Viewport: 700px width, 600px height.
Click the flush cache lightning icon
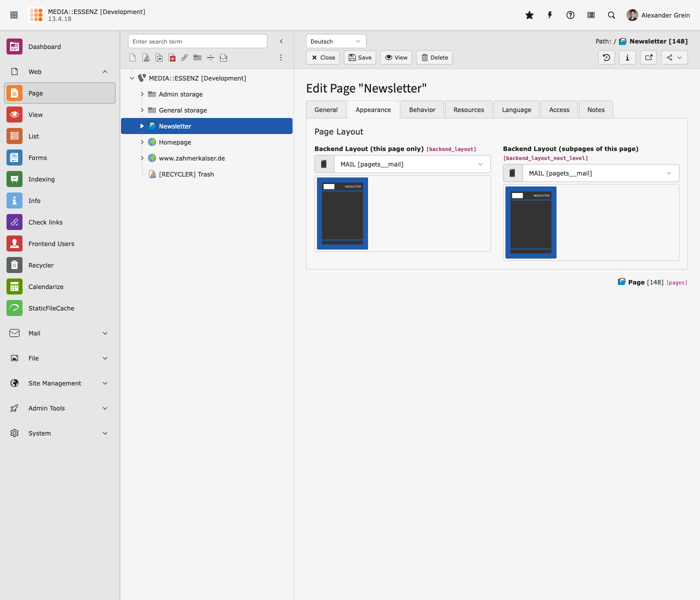coord(550,15)
